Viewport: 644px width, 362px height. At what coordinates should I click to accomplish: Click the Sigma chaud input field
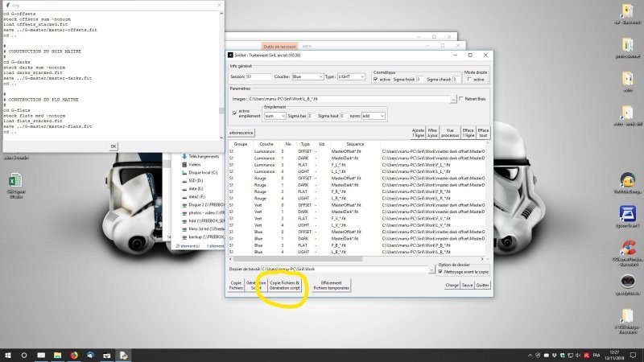click(456, 79)
